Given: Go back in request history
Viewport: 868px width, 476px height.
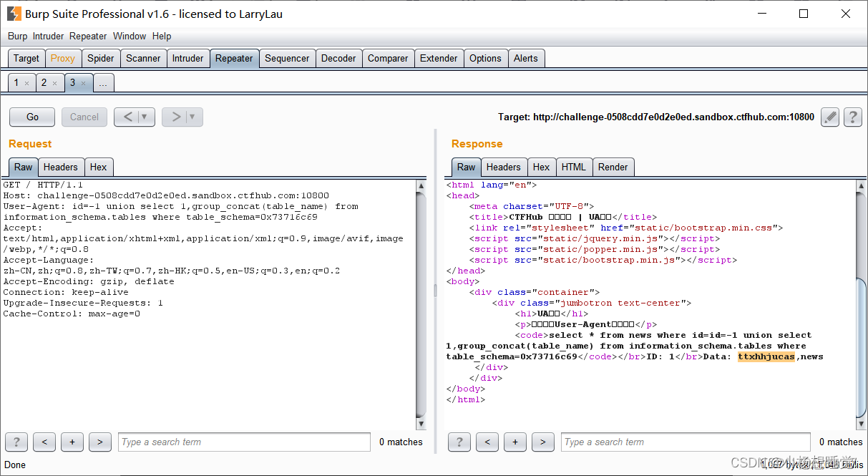Looking at the screenshot, I should [128, 117].
